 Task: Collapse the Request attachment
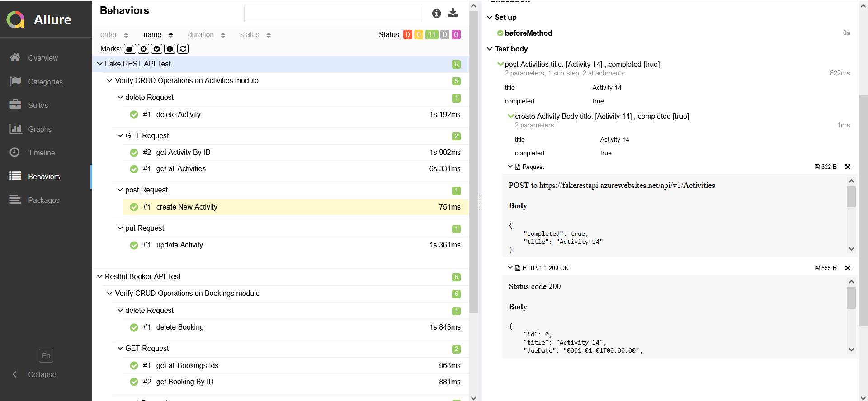(510, 167)
